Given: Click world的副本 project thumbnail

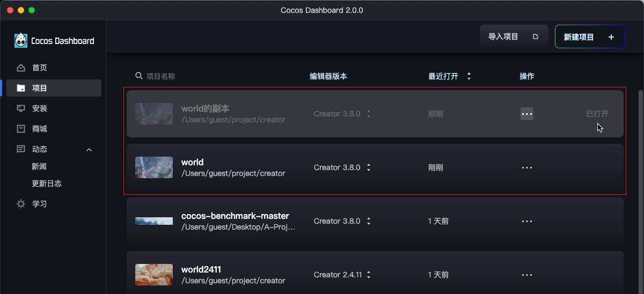Looking at the screenshot, I should (x=154, y=114).
